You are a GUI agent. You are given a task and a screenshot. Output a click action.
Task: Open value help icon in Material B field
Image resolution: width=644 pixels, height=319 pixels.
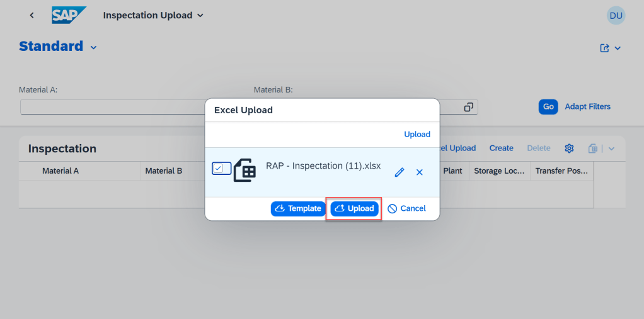(x=468, y=107)
